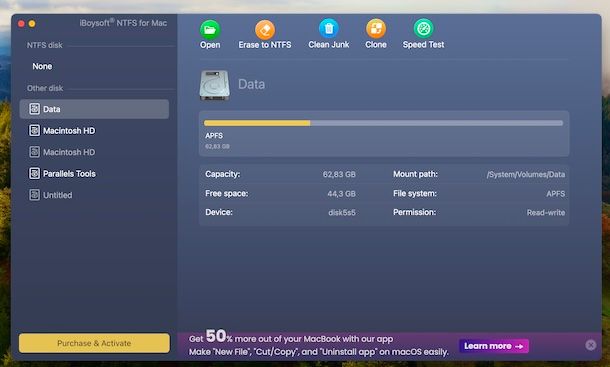Click the NTFS disk section header
The height and width of the screenshot is (367, 610).
[x=44, y=45]
